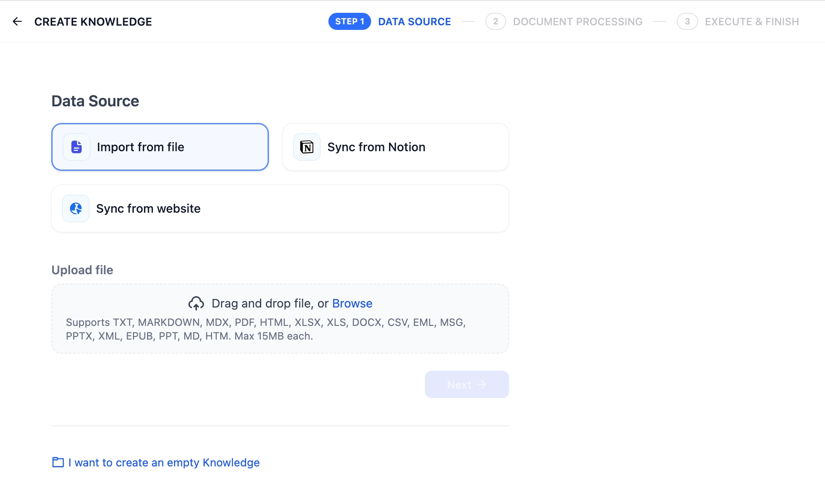Click the globe icon for website sync
Screen dimensions: 825x504
76,208
